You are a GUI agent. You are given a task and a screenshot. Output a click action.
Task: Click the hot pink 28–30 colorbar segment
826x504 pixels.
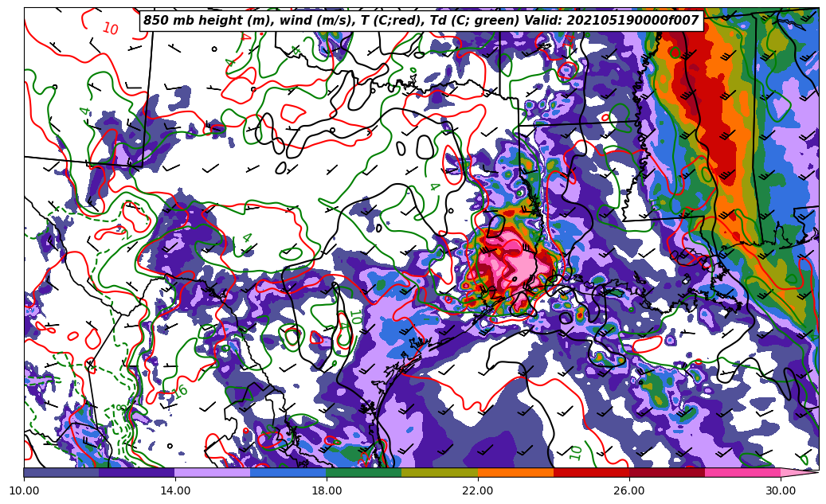coord(742,472)
